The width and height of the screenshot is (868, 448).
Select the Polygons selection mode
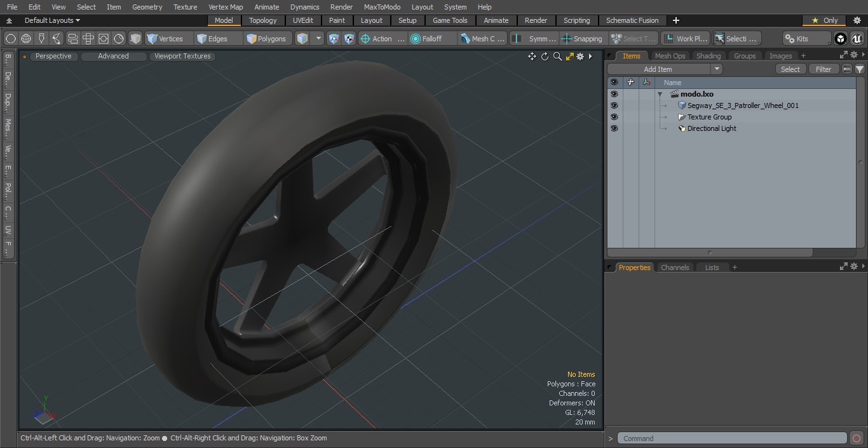tap(267, 39)
